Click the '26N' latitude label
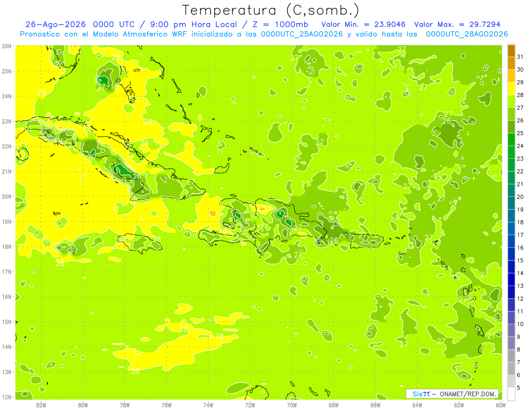532x411 pixels. [7, 46]
